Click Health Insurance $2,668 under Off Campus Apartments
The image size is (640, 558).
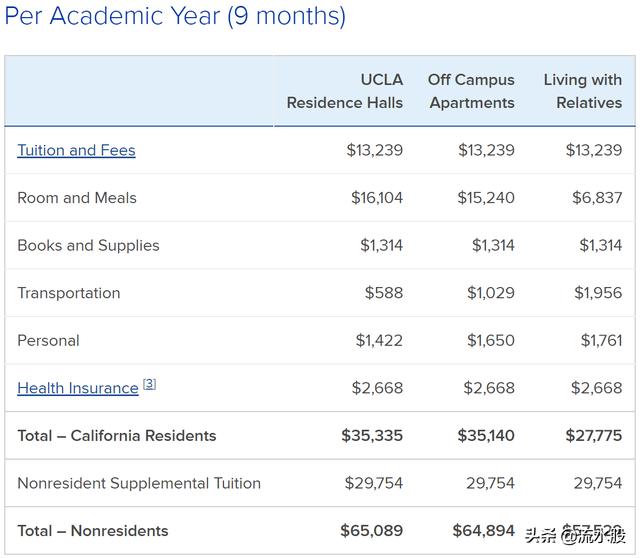[489, 388]
